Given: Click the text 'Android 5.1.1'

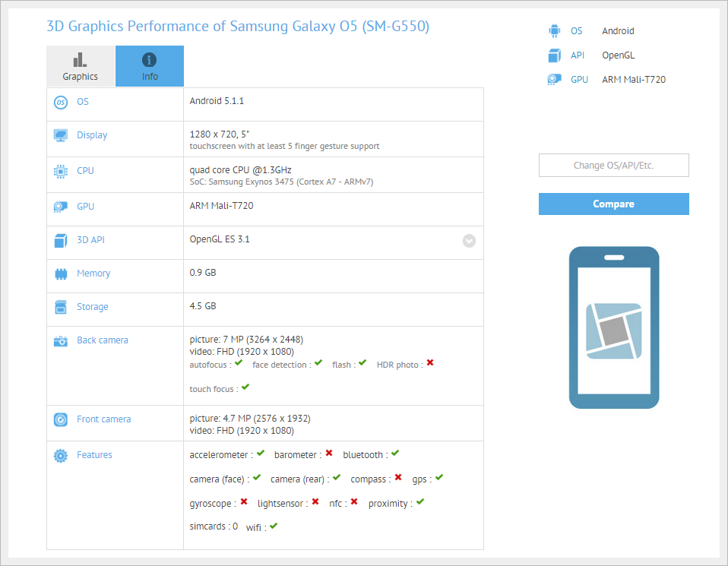Looking at the screenshot, I should (217, 101).
